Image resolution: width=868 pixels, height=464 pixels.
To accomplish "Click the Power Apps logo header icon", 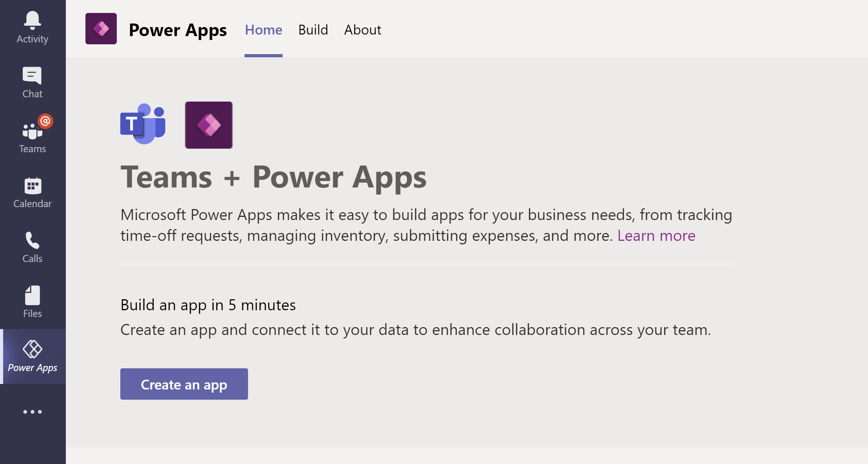I will [x=101, y=29].
